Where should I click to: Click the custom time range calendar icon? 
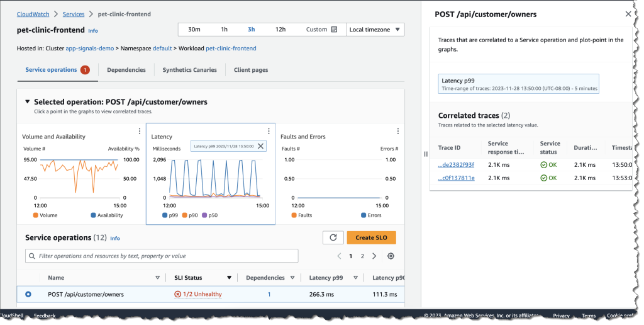point(334,30)
